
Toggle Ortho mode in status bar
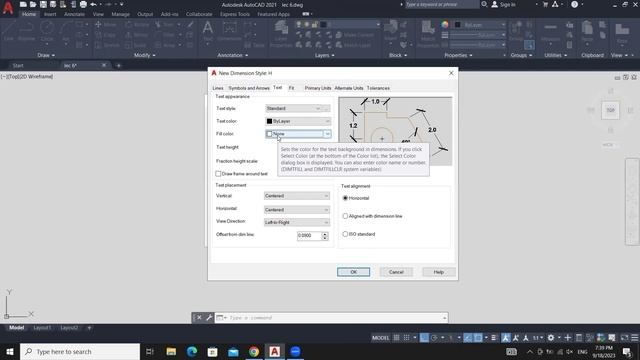(424, 338)
